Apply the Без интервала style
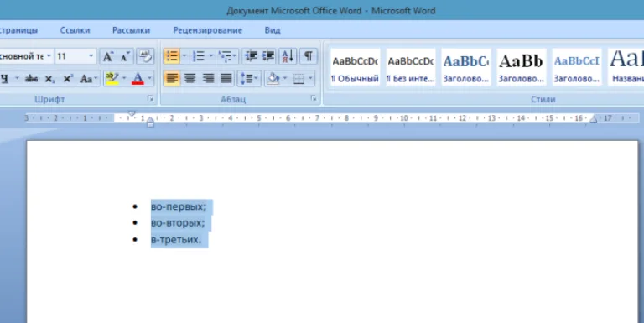The height and width of the screenshot is (323, 644). tap(411, 67)
